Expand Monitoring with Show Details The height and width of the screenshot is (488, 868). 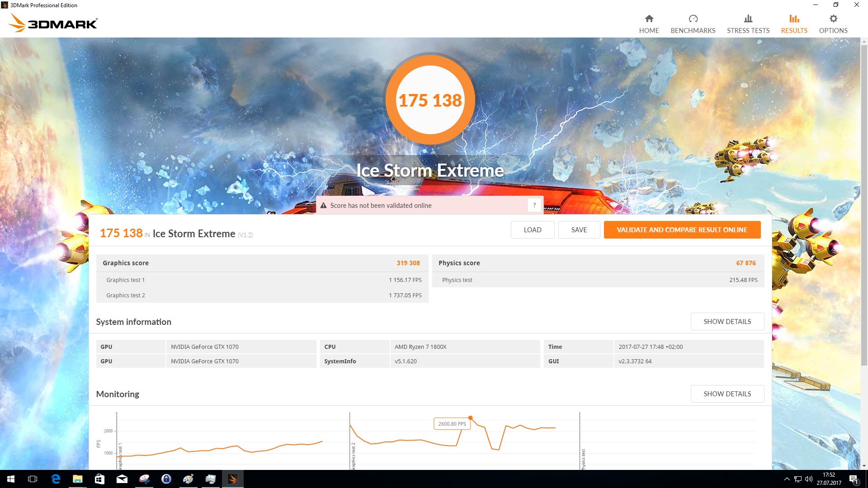pyautogui.click(x=727, y=394)
